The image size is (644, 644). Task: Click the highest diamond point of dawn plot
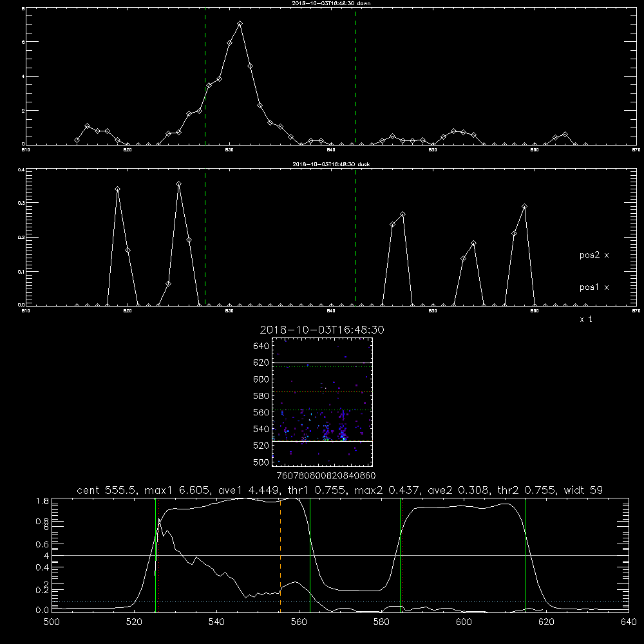[240, 24]
